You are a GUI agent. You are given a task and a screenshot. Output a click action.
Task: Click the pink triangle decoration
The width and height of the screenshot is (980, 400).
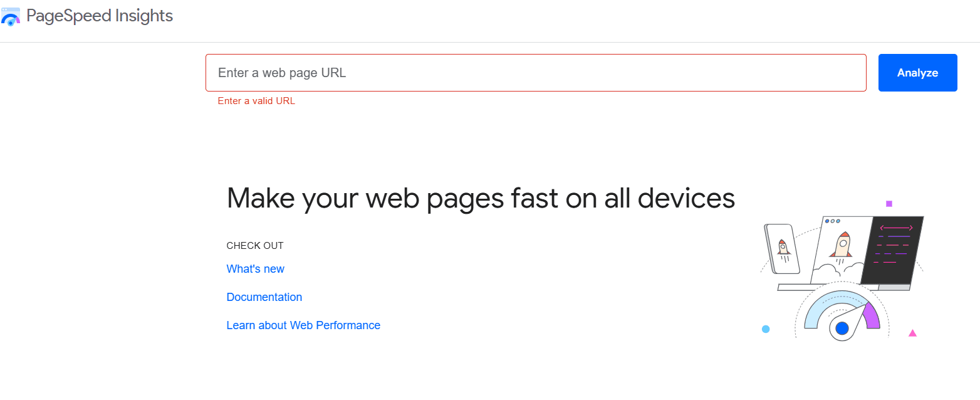pyautogui.click(x=912, y=334)
